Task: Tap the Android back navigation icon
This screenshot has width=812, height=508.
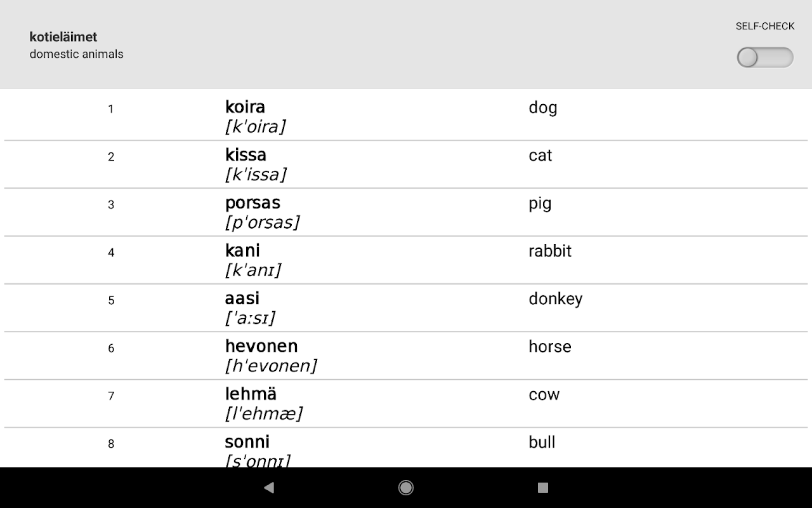Action: pyautogui.click(x=269, y=488)
